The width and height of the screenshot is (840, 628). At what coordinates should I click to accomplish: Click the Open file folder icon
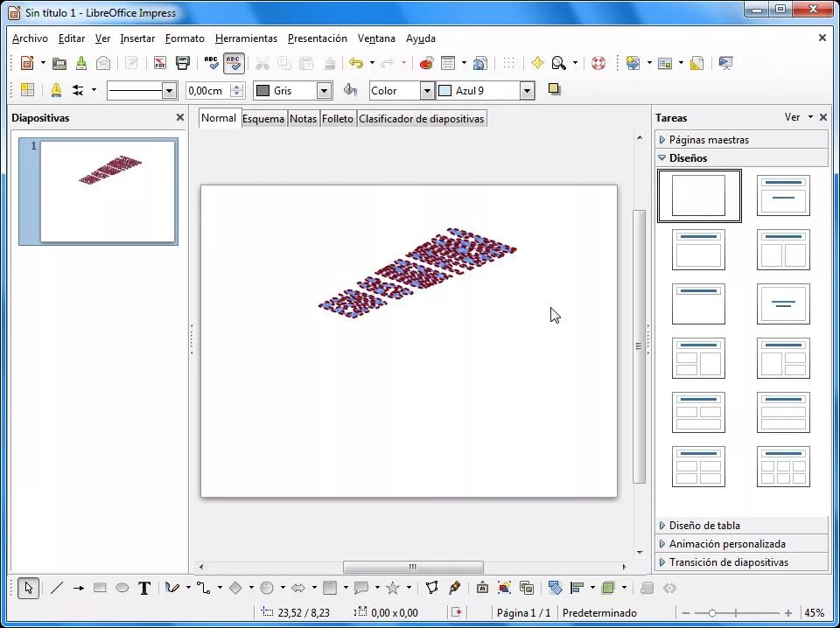pos(59,63)
